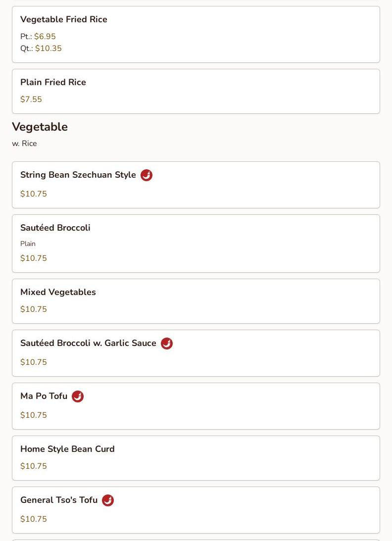Open Sautéed Broccoli w. Garlic Sauce
Image resolution: width=392 pixels, height=541 pixels.
coord(196,353)
